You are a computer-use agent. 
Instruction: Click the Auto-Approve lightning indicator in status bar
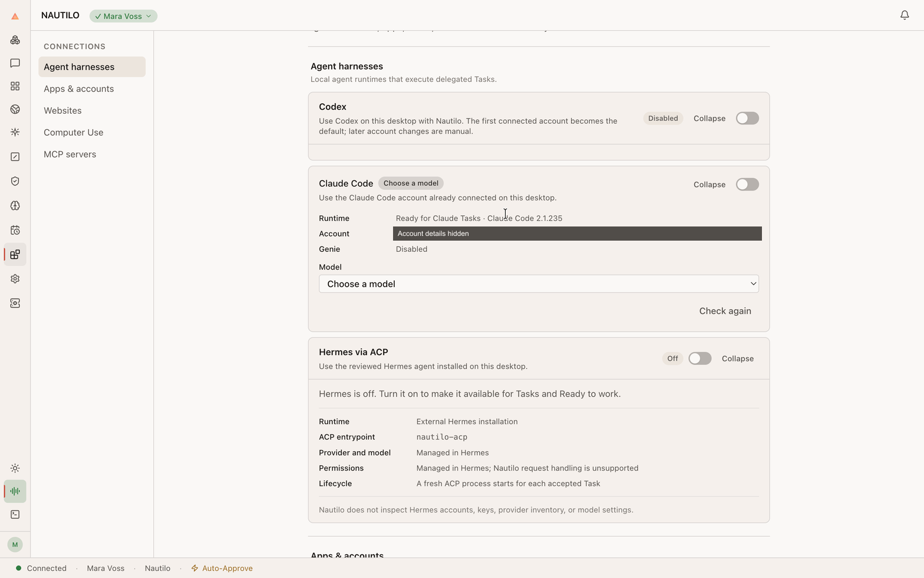(x=222, y=569)
